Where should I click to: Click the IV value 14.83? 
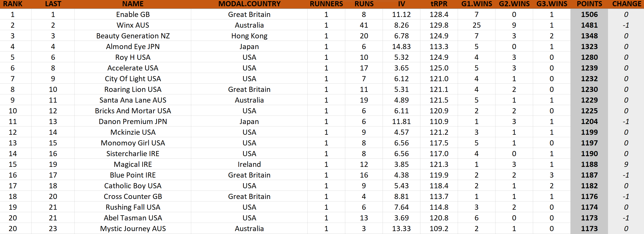[x=401, y=47]
